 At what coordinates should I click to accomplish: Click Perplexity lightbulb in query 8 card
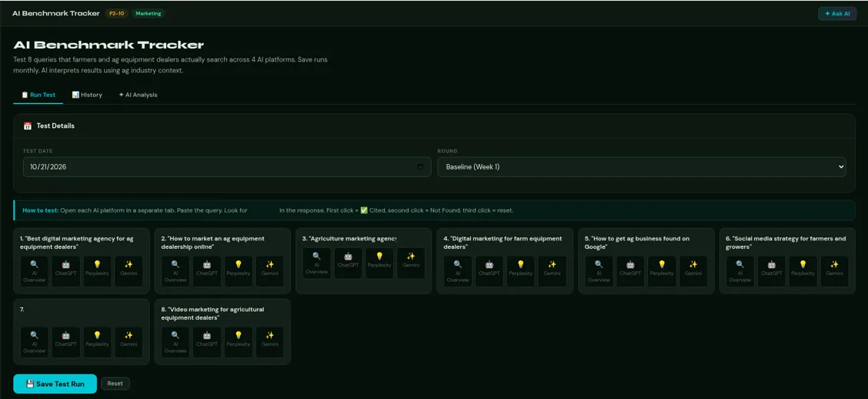coord(239,335)
